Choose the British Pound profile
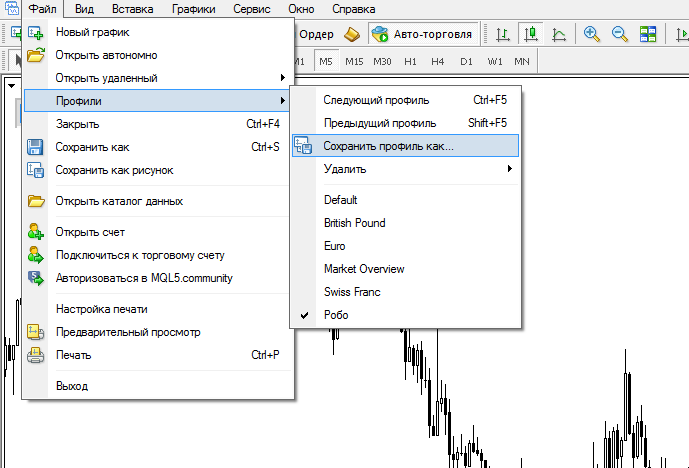689x468 pixels. (x=354, y=223)
